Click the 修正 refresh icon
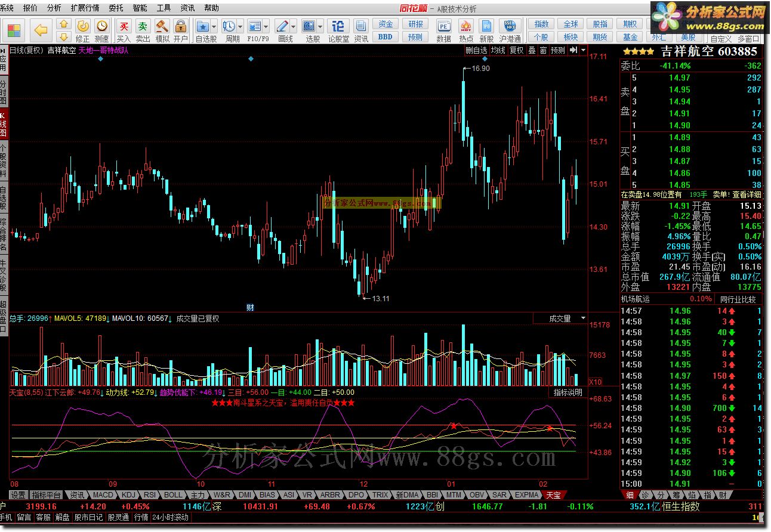Viewport: 771px width, 532px height. (83, 26)
